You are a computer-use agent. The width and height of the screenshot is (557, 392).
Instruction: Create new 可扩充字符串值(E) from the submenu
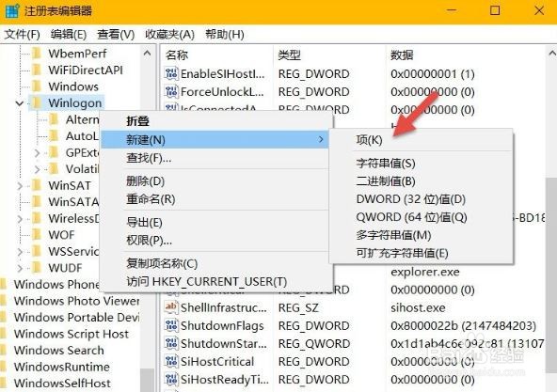click(422, 253)
